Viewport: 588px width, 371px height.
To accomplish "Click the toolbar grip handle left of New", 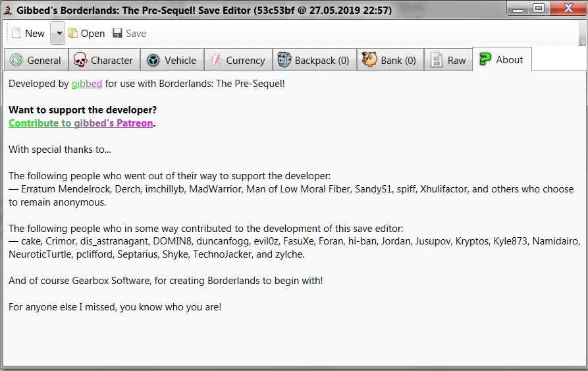I will pyautogui.click(x=7, y=34).
